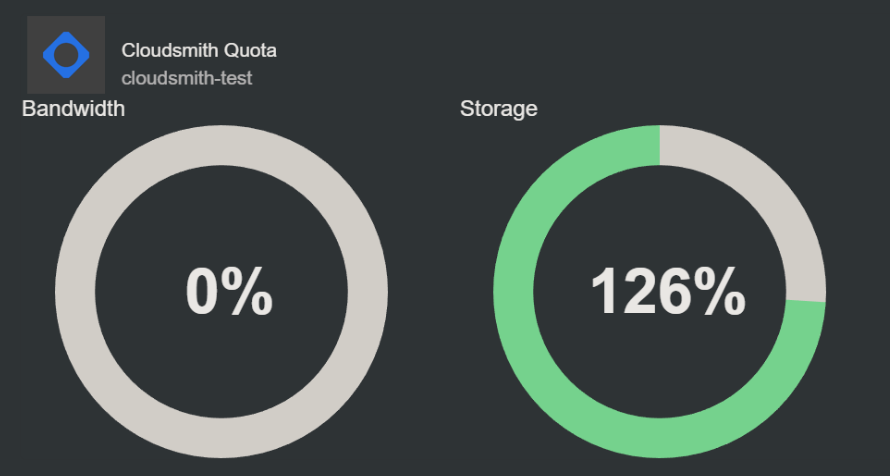The width and height of the screenshot is (890, 476).
Task: Select the cloudsmith-test organization subtitle
Action: click(x=187, y=78)
